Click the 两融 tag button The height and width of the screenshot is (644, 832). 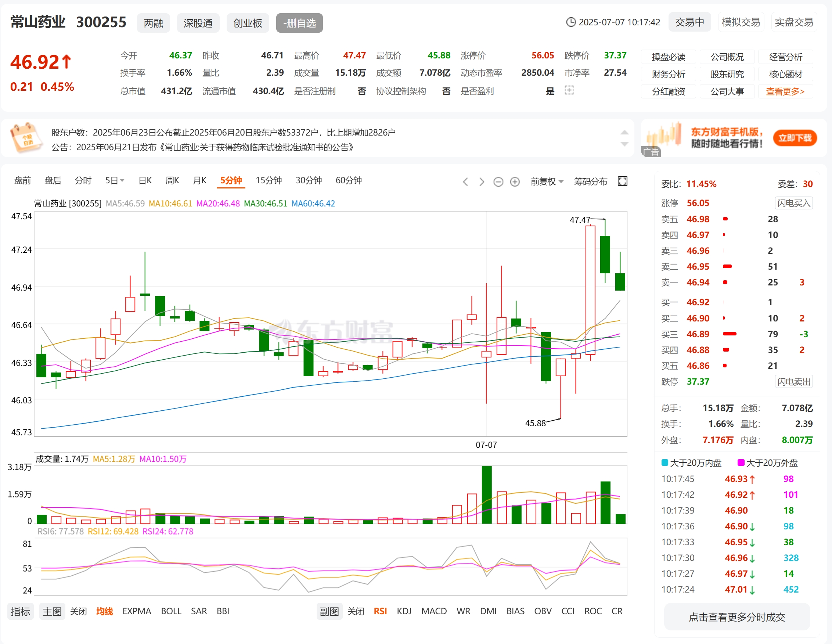click(154, 23)
